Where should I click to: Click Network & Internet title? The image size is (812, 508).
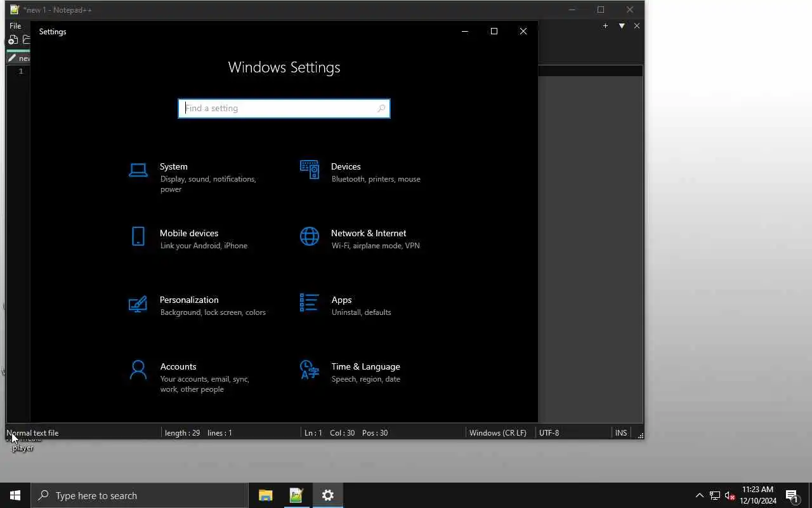click(369, 233)
